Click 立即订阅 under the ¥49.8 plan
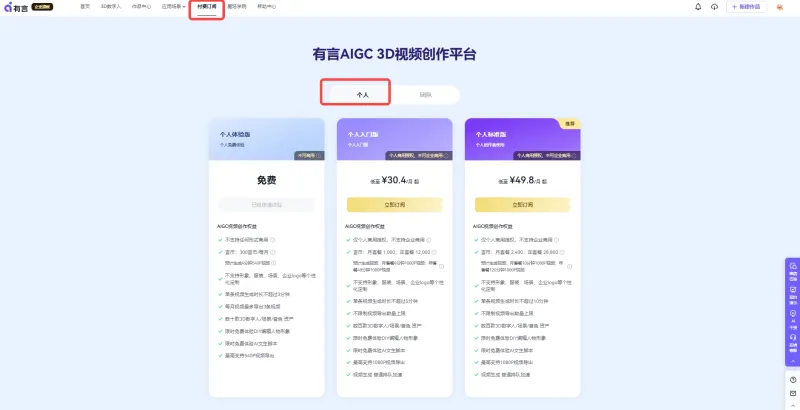800x410 pixels. pyautogui.click(x=522, y=204)
